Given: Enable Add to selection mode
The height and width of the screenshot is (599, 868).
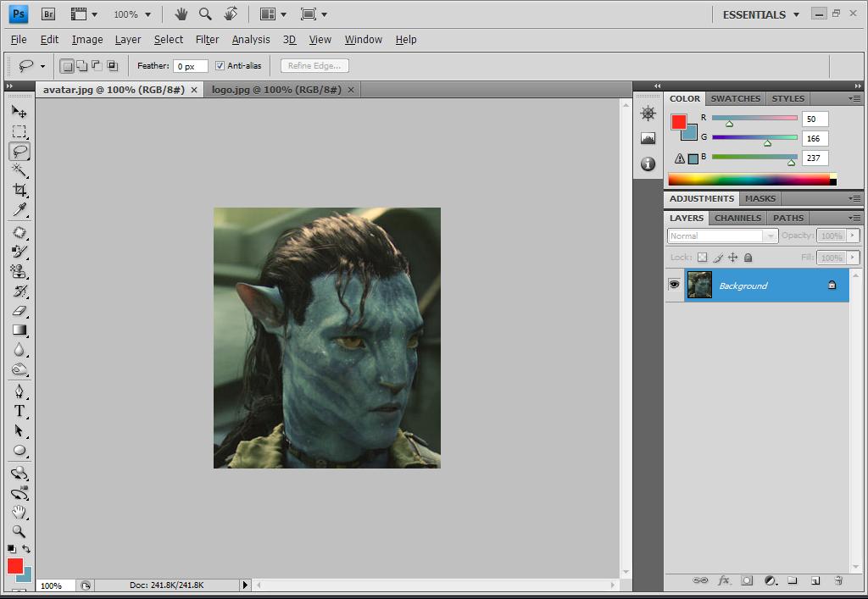Looking at the screenshot, I should click(82, 66).
